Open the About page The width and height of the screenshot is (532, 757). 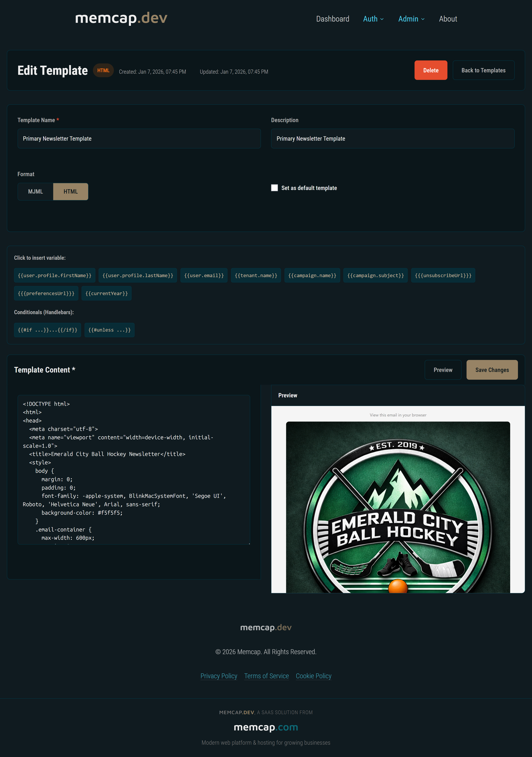pyautogui.click(x=448, y=19)
